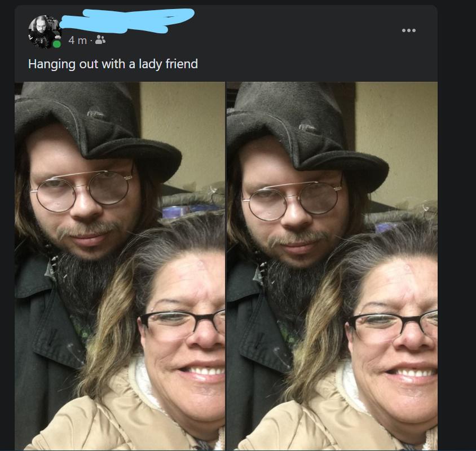
Task: Click the man's round glasses in right photo
Action: (x=293, y=199)
